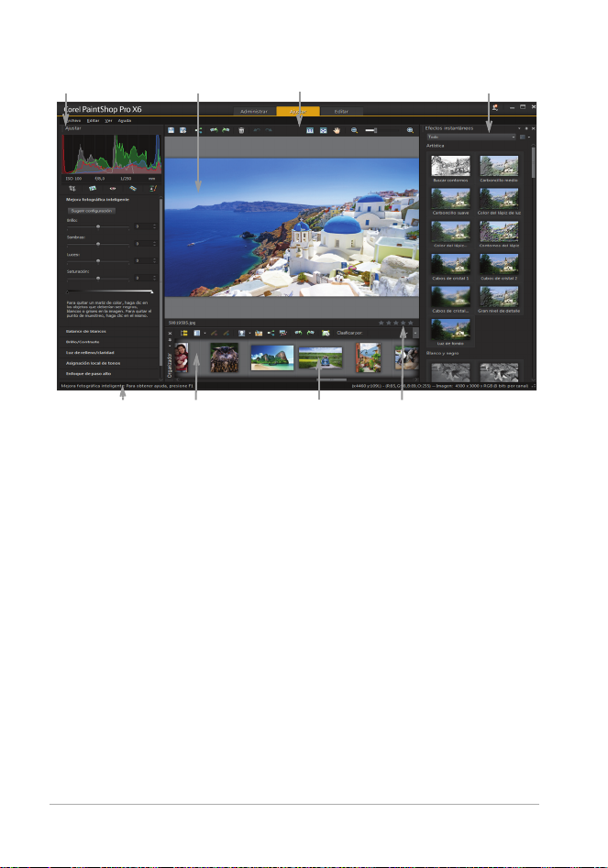Click the actual-size zoom icon in the toolbar
The image size is (608, 868).
point(310,131)
